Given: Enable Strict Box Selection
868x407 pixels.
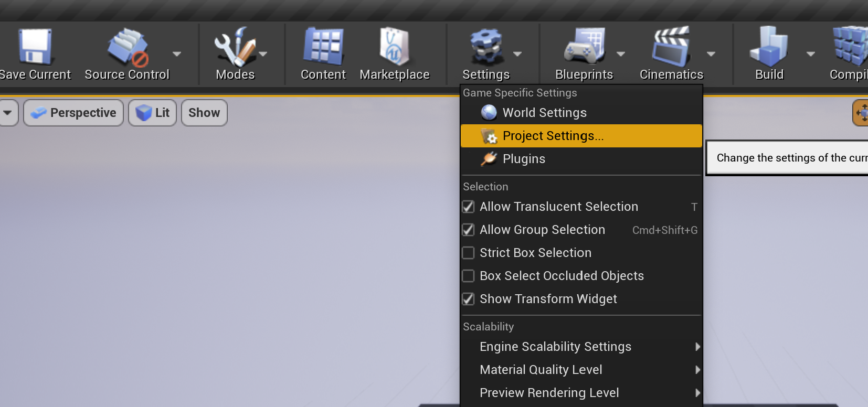Looking at the screenshot, I should pyautogui.click(x=468, y=253).
